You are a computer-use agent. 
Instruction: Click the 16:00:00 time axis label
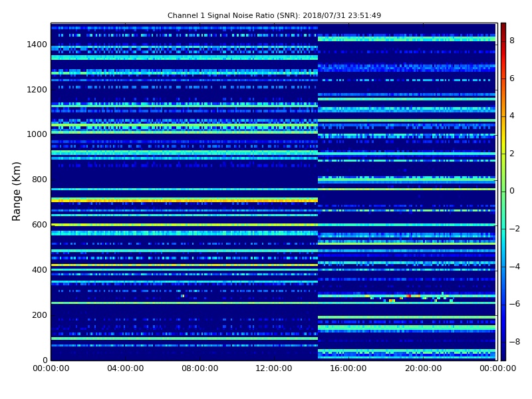[348, 368]
